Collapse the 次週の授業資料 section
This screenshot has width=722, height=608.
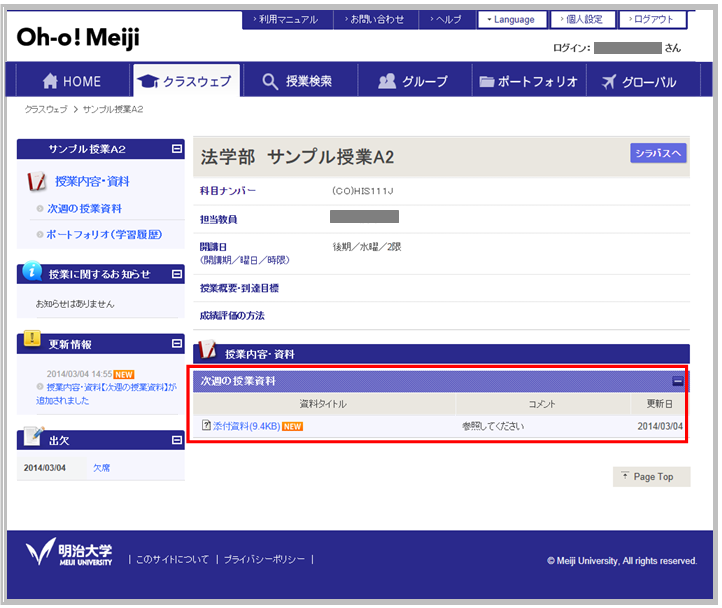pyautogui.click(x=677, y=381)
